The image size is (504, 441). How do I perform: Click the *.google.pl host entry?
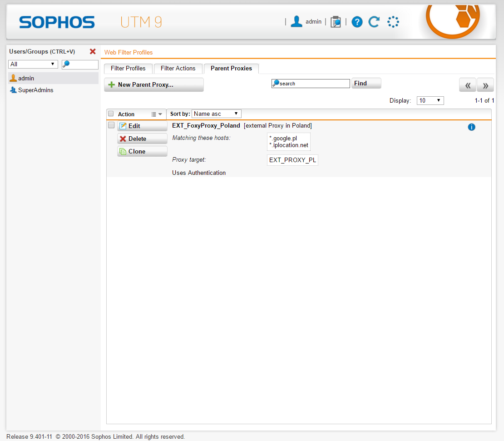[283, 138]
